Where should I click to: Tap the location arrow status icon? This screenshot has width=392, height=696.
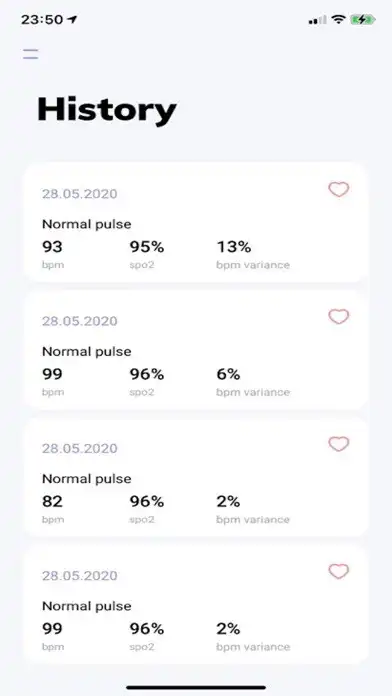72,19
